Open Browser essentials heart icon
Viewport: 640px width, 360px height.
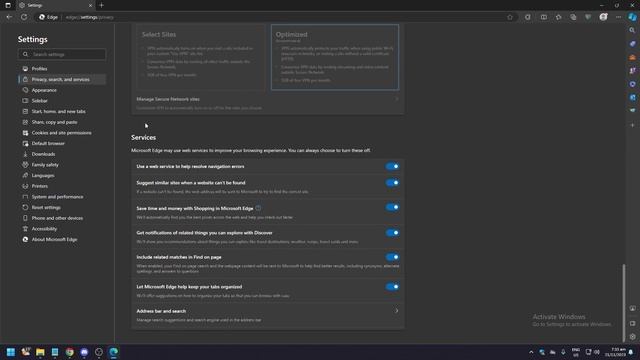[x=588, y=17]
